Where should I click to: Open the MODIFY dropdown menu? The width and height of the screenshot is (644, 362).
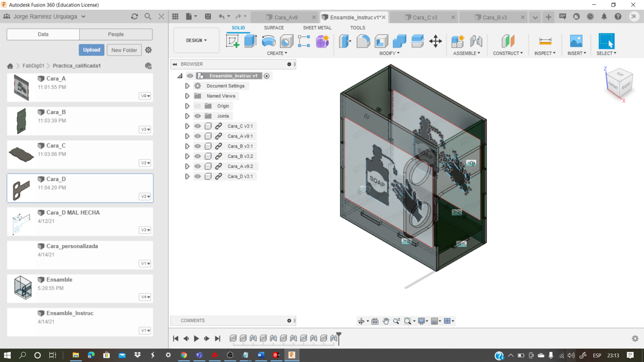pyautogui.click(x=389, y=53)
